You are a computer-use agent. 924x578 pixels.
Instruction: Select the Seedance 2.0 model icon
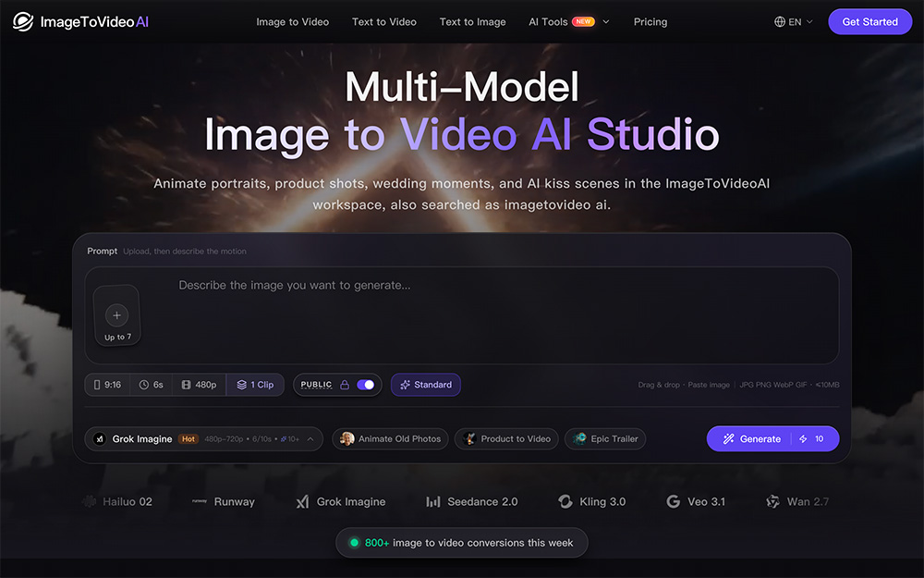click(x=433, y=502)
